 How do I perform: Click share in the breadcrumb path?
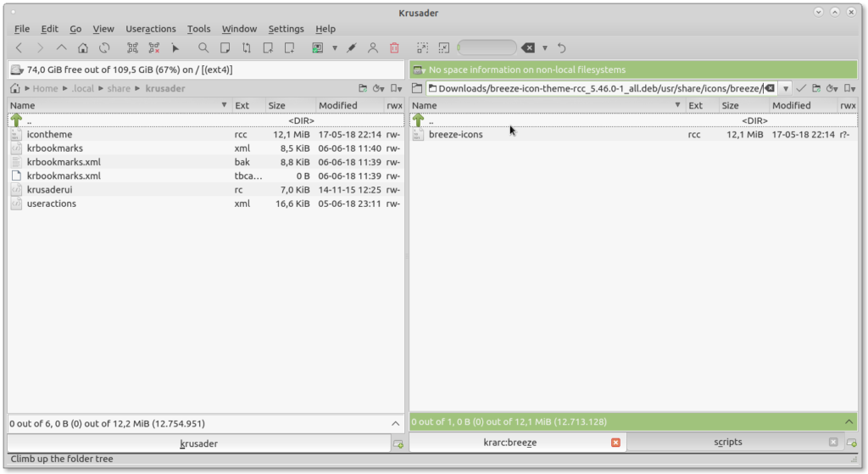pyautogui.click(x=119, y=88)
